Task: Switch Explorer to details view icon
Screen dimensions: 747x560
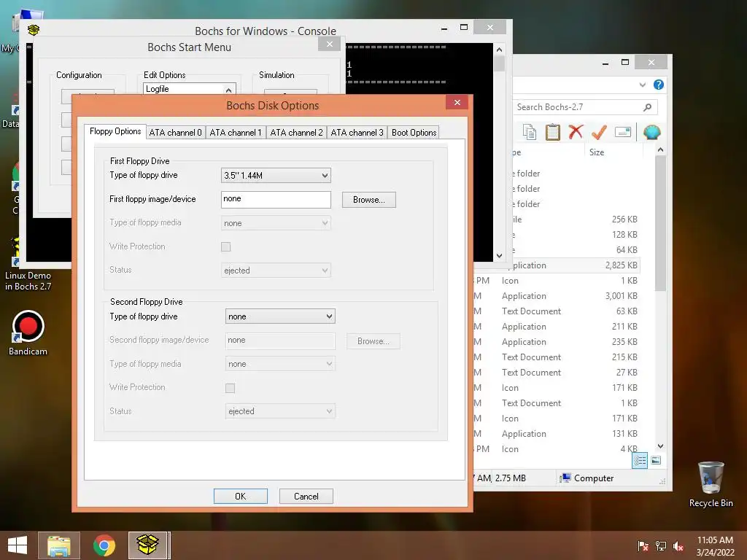Action: coord(640,461)
